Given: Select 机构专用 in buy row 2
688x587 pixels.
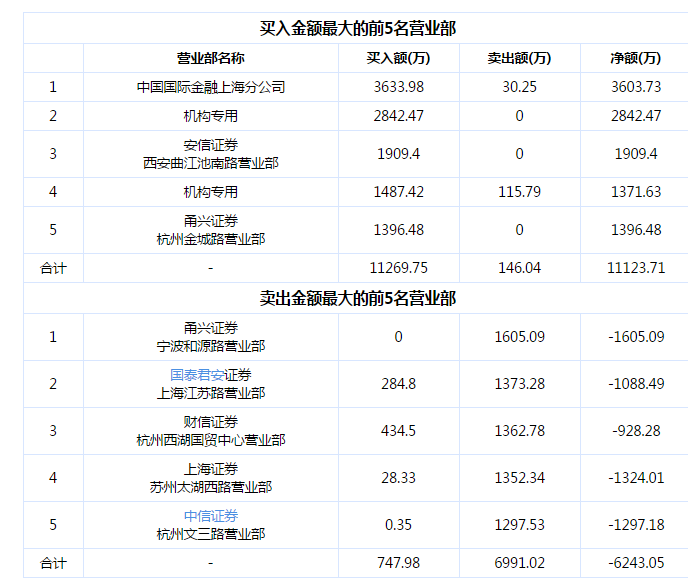Looking at the screenshot, I should [211, 116].
